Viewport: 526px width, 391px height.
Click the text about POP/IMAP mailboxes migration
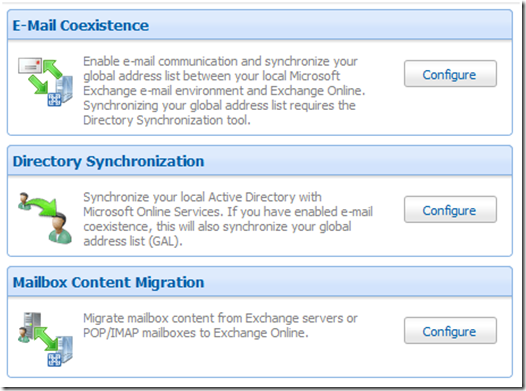pyautogui.click(x=220, y=325)
